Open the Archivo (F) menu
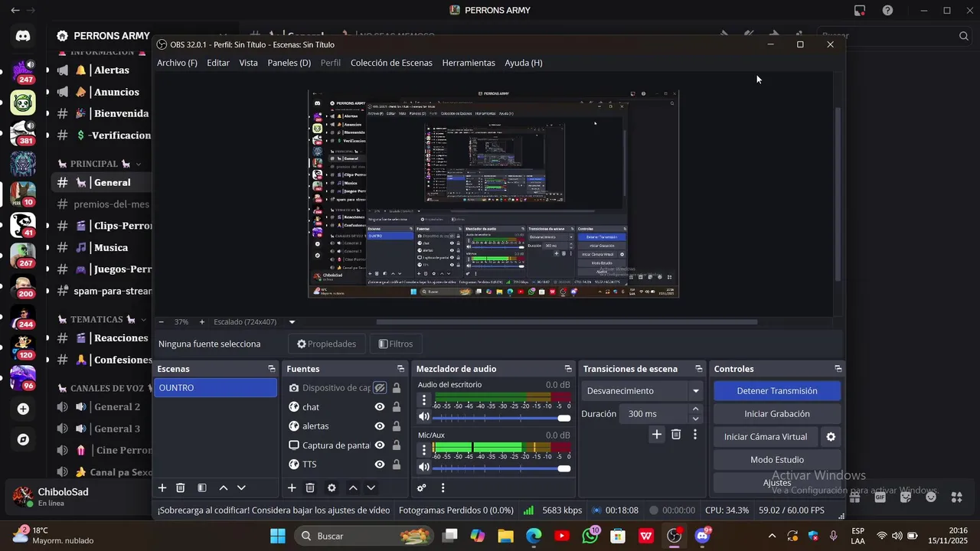This screenshot has width=980, height=551. (x=177, y=63)
